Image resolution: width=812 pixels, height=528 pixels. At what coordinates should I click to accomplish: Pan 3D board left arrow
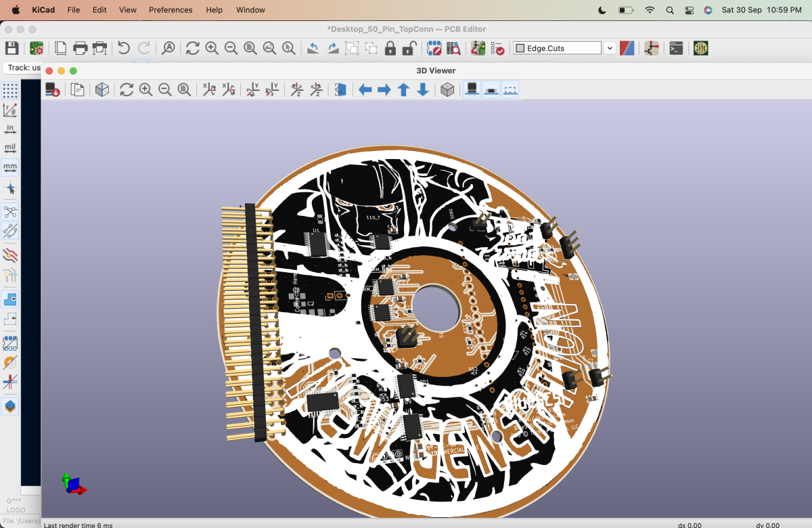(365, 89)
